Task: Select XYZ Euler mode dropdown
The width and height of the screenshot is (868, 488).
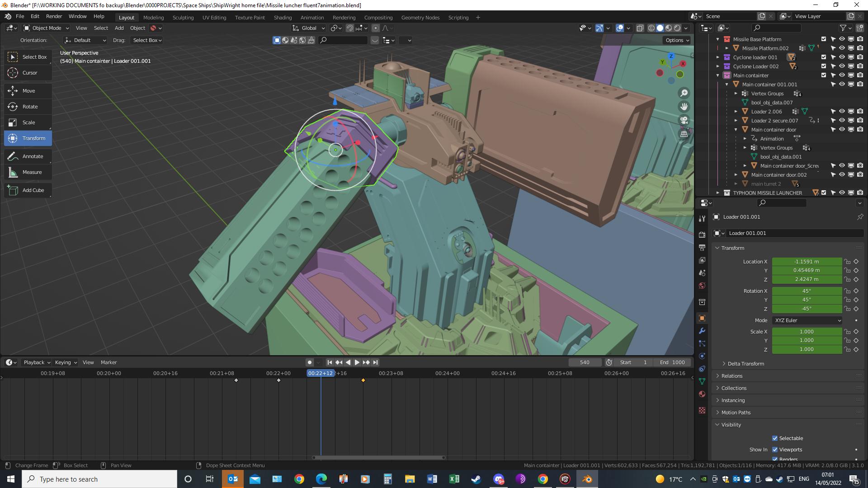Action: (x=807, y=320)
